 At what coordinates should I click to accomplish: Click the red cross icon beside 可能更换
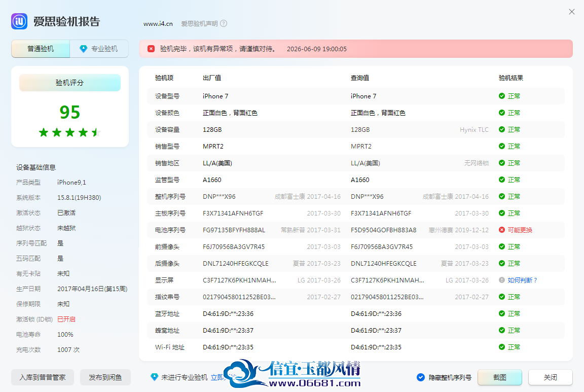tap(502, 230)
